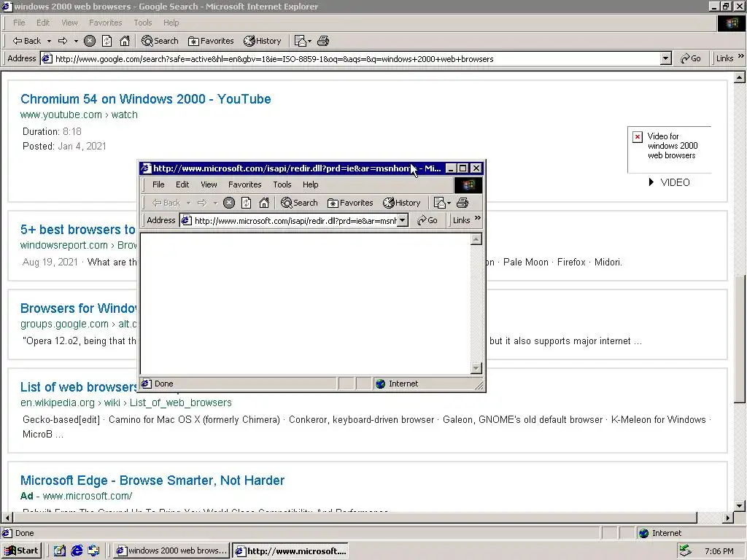Screen dimensions: 747x560
Task: Open Edit menu in the microsoft.com window
Action: [182, 184]
